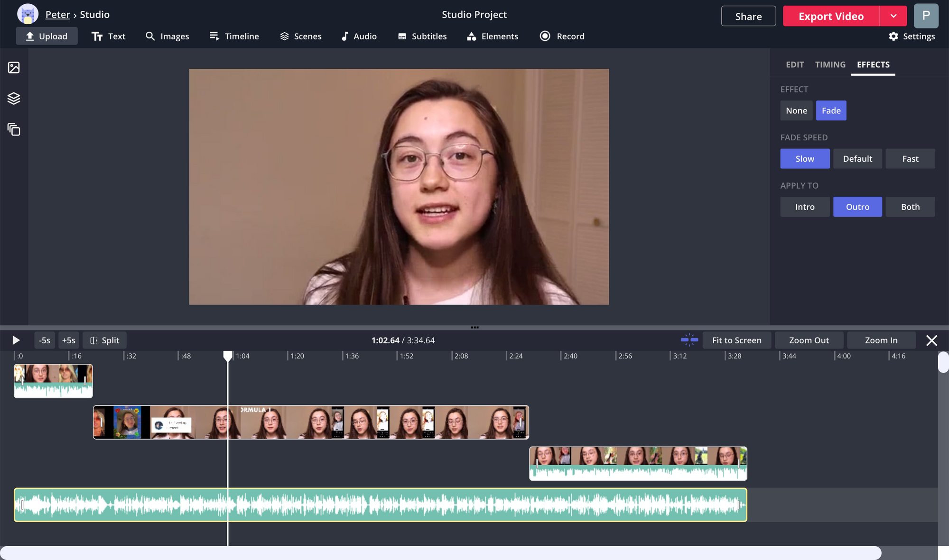Toggle the timeline snapping icon
The height and width of the screenshot is (560, 949).
point(689,340)
